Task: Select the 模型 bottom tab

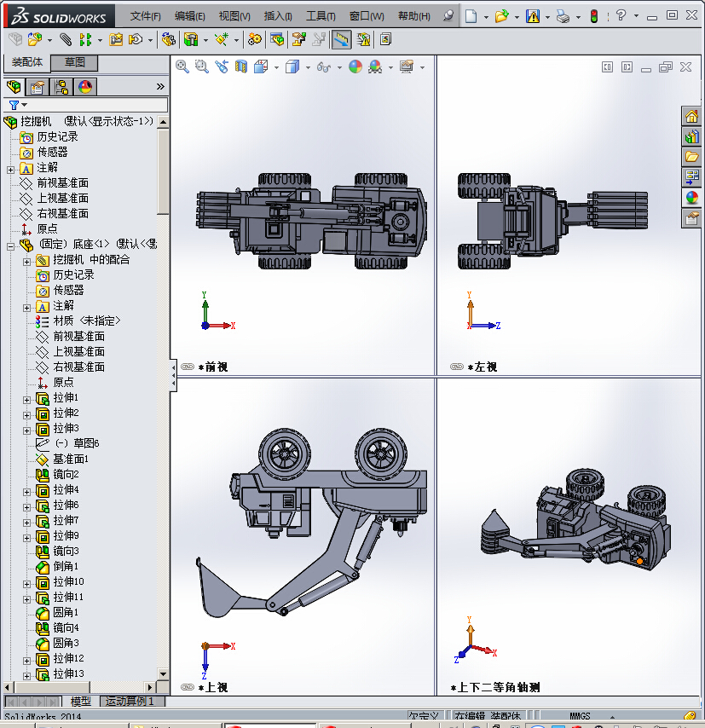Action: 81,701
